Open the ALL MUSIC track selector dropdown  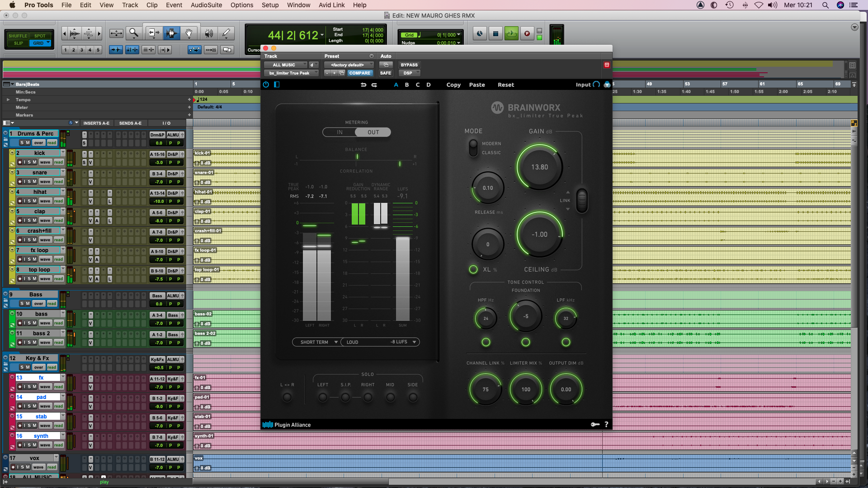tap(286, 65)
